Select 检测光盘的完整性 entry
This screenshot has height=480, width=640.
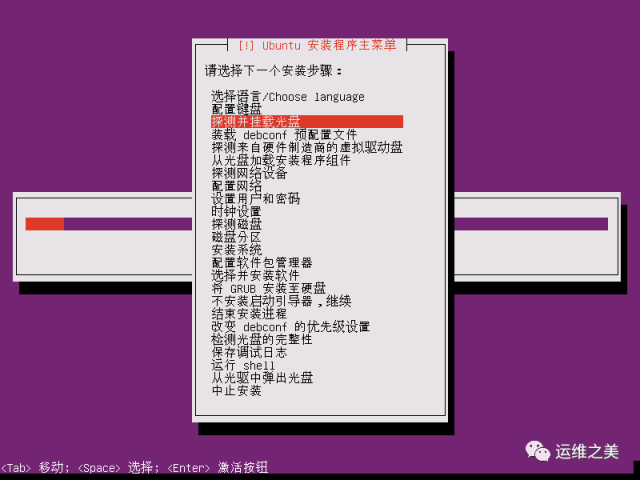point(262,339)
